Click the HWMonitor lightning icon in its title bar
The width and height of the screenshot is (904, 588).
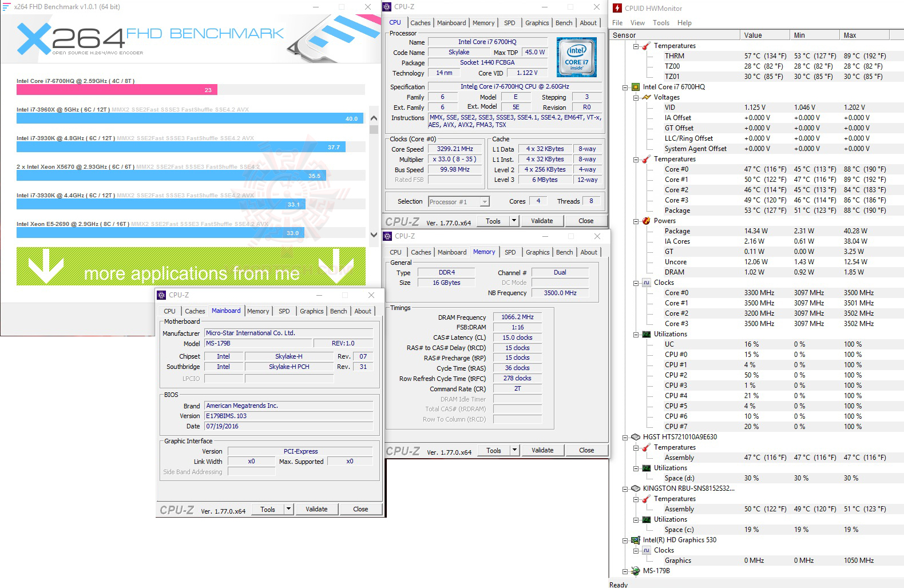coord(617,8)
